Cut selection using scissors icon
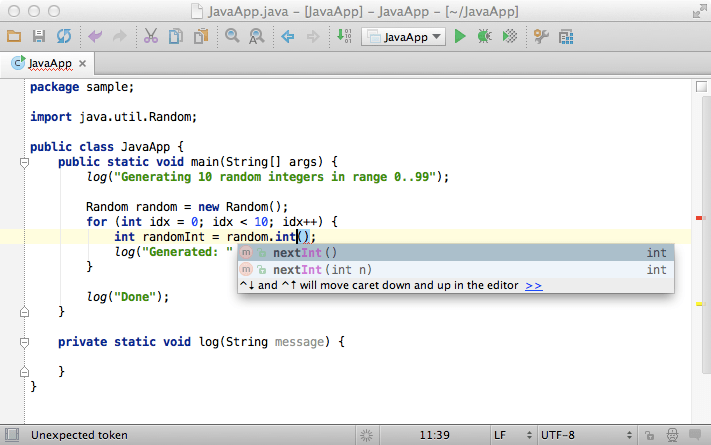 coord(151,36)
